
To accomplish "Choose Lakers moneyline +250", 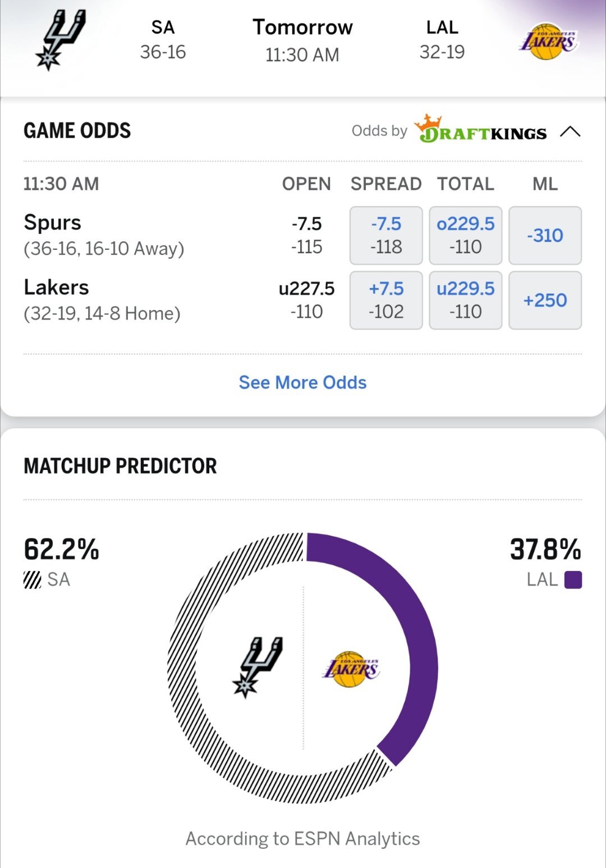I will (x=545, y=300).
